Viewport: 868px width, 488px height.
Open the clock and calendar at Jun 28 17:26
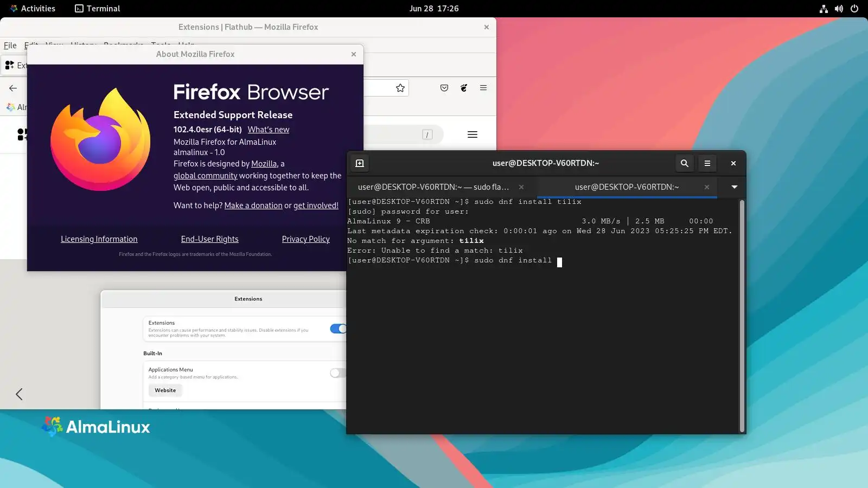434,9
